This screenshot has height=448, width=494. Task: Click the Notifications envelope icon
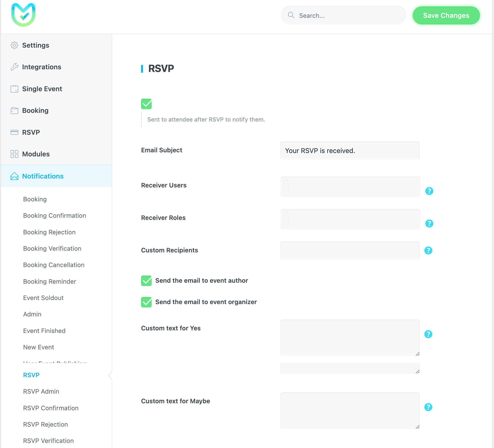tap(14, 176)
